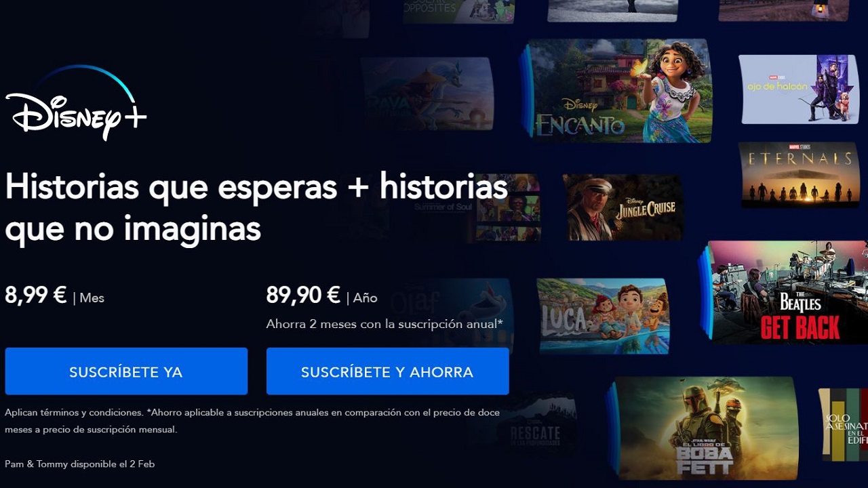Viewport: 868px width, 488px height.
Task: Select the Ojo de Halcón thumbnail
Action: [798, 89]
